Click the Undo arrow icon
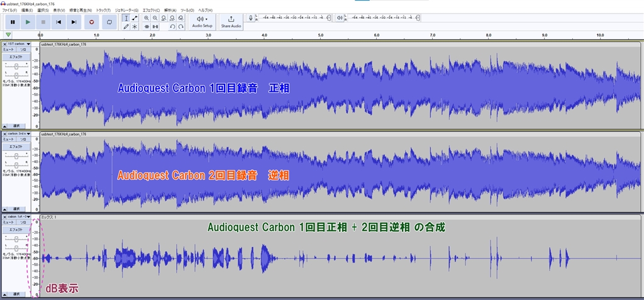Viewport: 644px width, 300px height. click(172, 26)
